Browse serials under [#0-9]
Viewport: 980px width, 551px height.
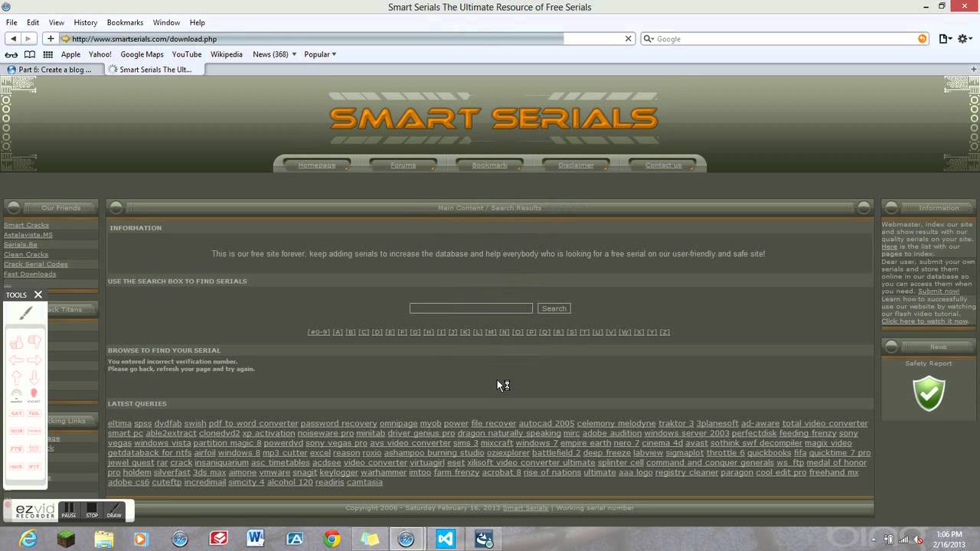(318, 332)
